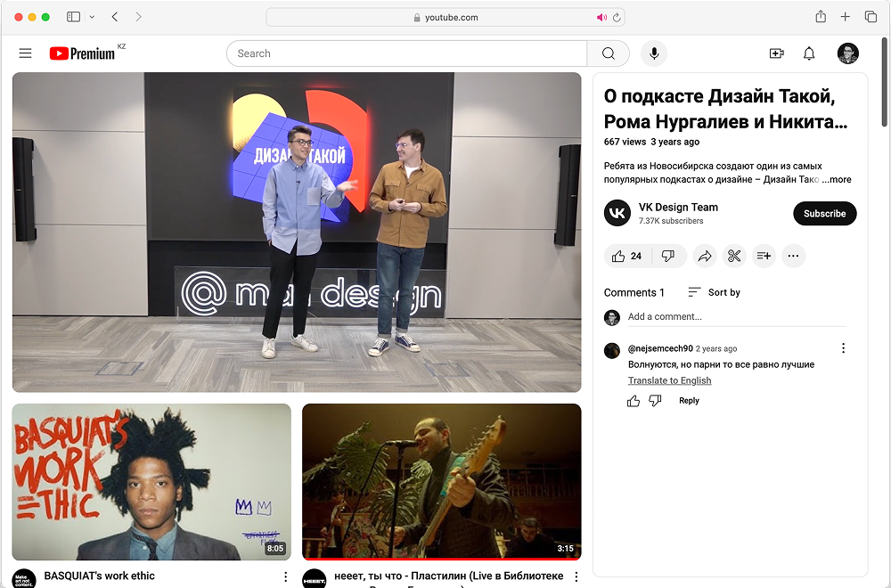Dislike the video
This screenshot has width=891, height=588.
(668, 257)
